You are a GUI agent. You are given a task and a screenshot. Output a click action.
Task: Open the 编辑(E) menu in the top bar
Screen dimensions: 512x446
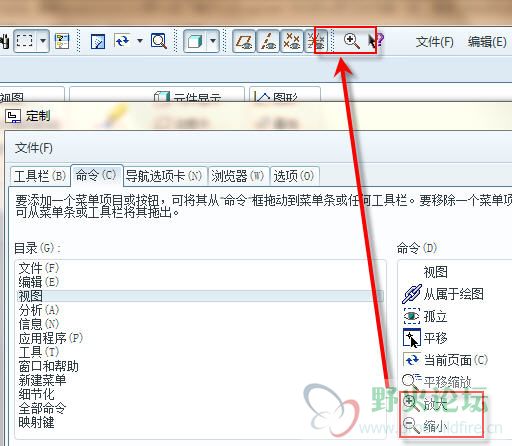(x=487, y=42)
